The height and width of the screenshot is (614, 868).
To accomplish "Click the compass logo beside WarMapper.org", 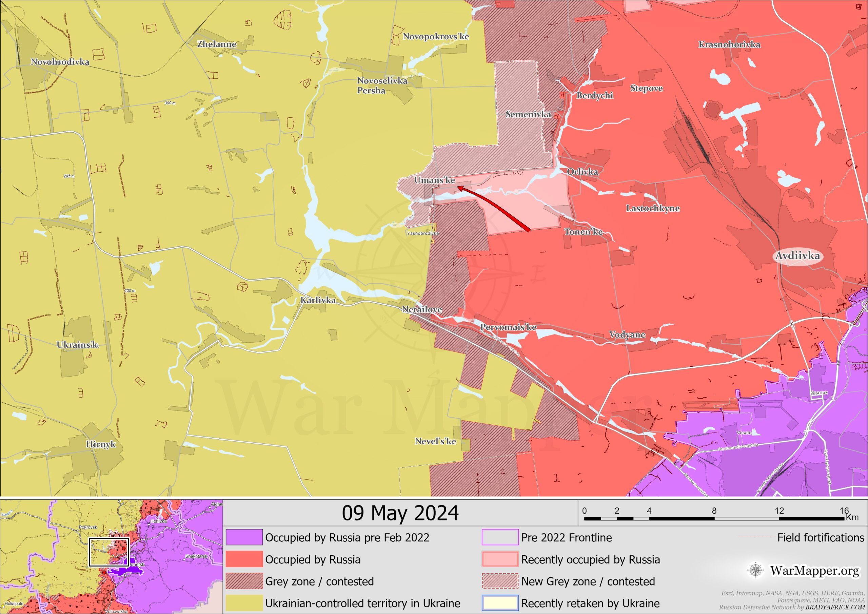I will click(755, 570).
